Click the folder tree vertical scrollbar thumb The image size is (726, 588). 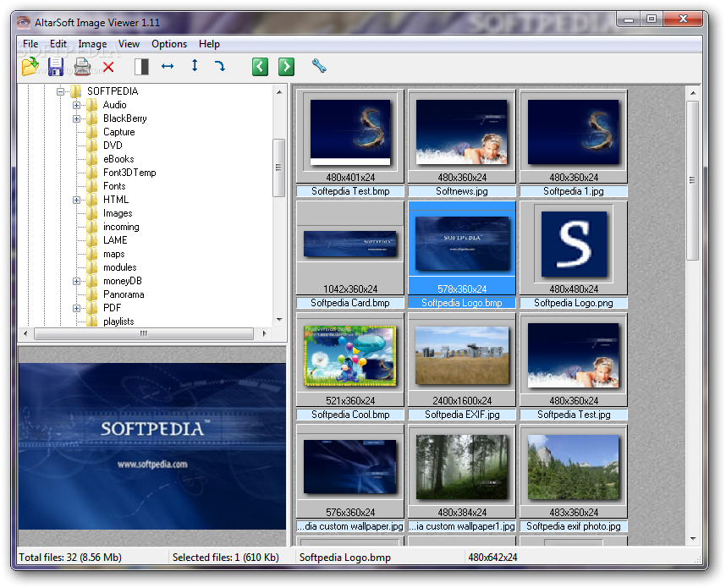[x=278, y=168]
